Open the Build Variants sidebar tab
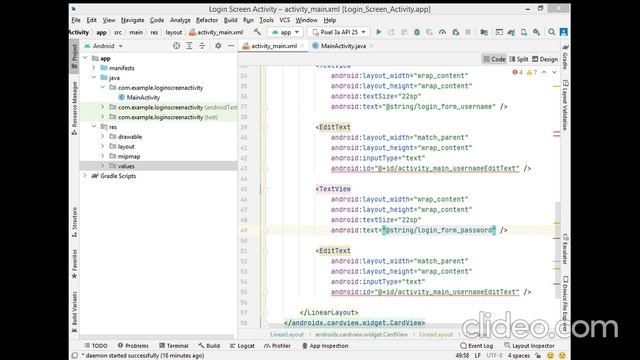Image resolution: width=640 pixels, height=360 pixels. point(74,312)
